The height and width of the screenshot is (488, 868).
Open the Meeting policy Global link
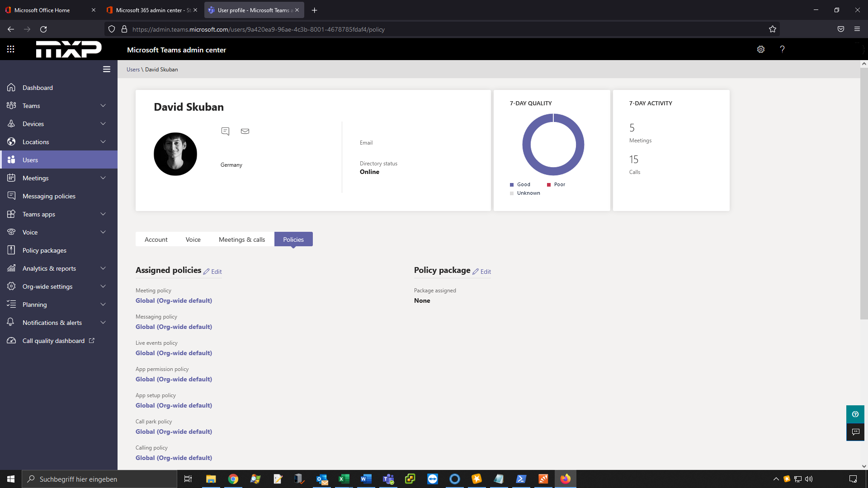click(174, 300)
